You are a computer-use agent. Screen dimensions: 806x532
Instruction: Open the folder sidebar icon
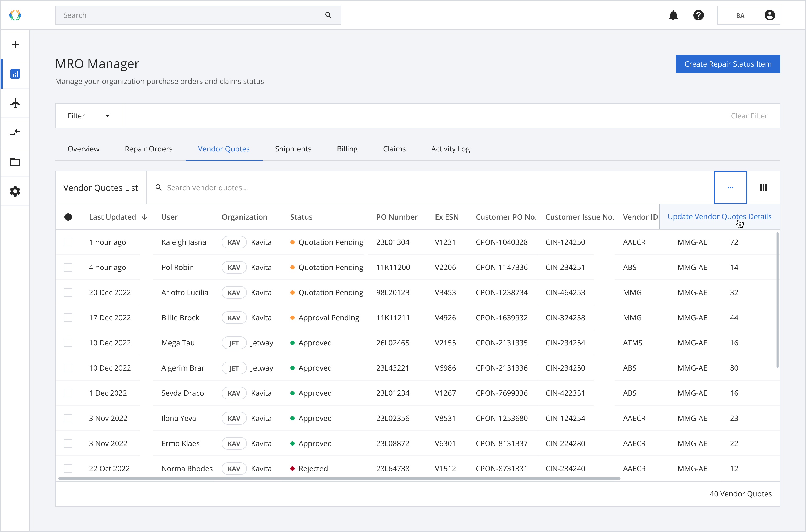coord(15,162)
